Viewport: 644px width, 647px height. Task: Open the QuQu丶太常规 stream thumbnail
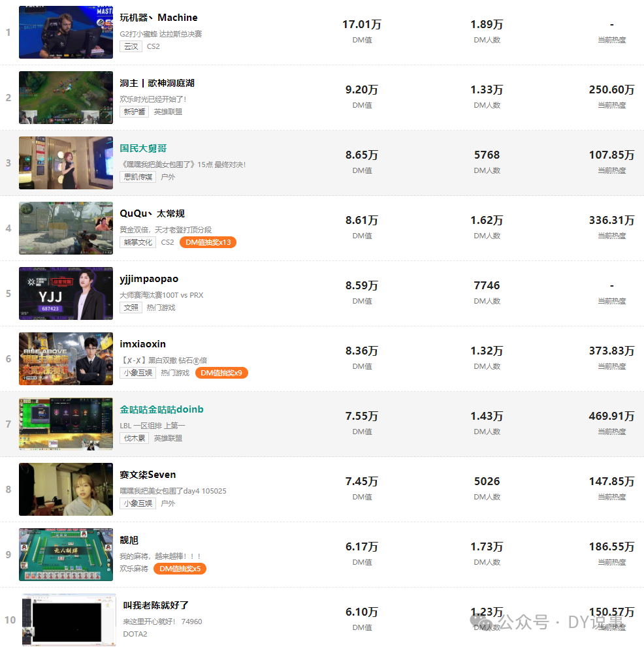point(65,229)
